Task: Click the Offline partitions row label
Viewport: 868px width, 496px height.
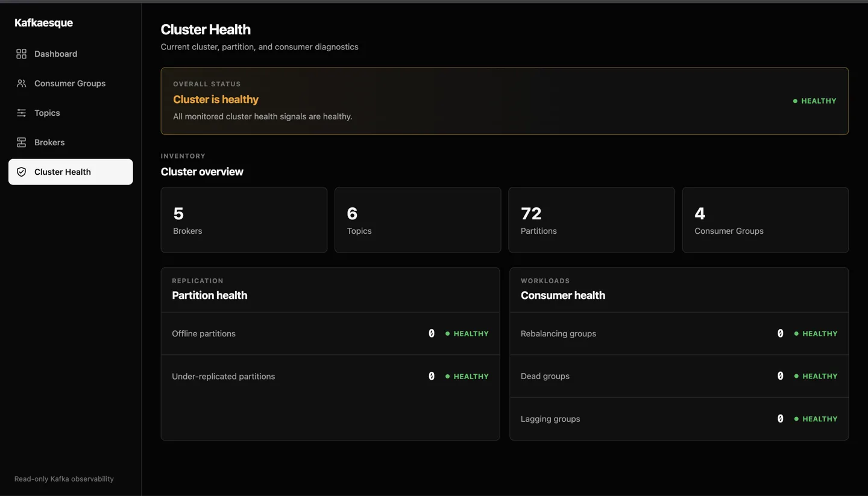Action: coord(204,333)
